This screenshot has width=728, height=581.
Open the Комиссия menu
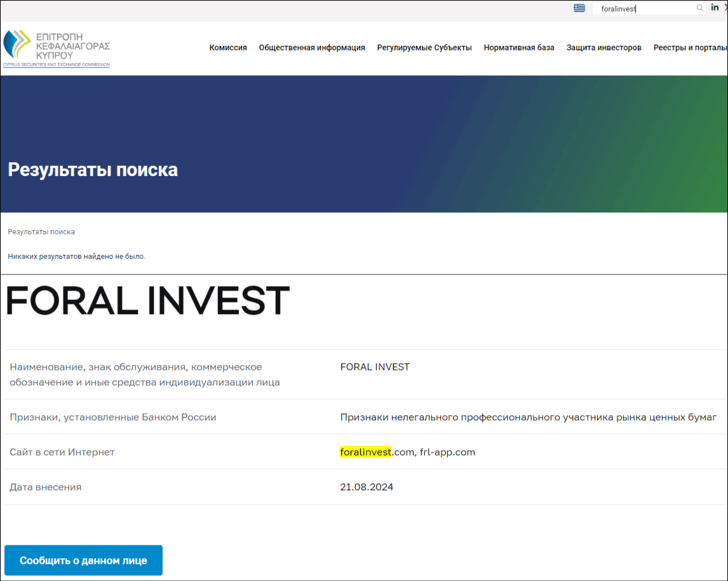(228, 48)
